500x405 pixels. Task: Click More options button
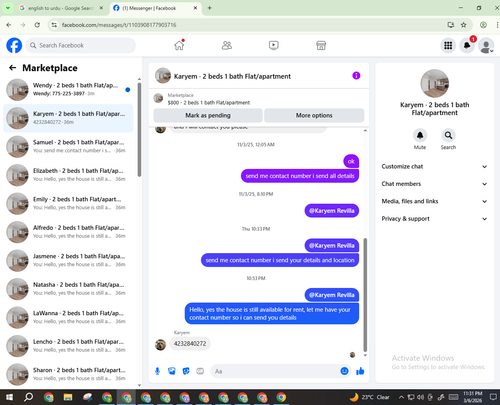(x=314, y=115)
